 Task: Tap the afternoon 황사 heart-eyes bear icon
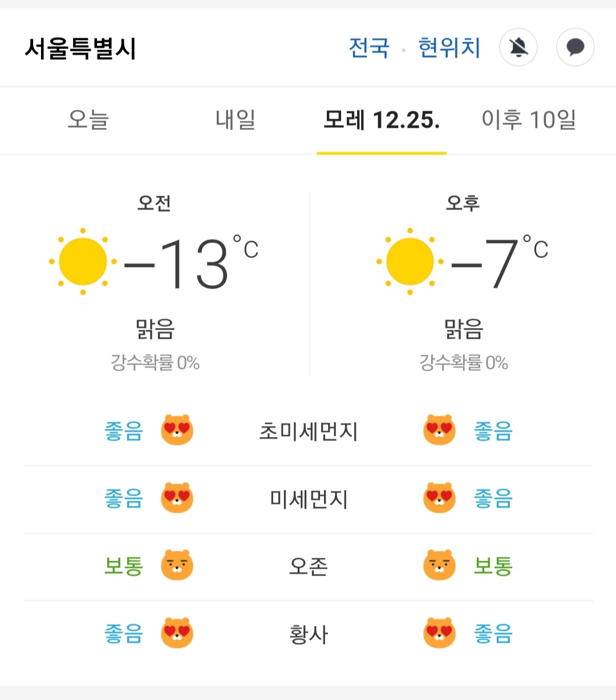[439, 633]
